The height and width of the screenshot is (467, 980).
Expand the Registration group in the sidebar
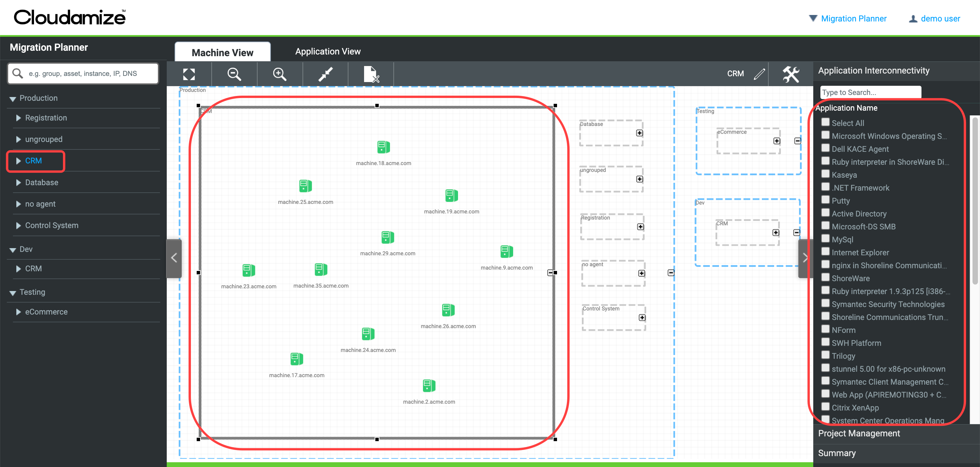pyautogui.click(x=18, y=118)
